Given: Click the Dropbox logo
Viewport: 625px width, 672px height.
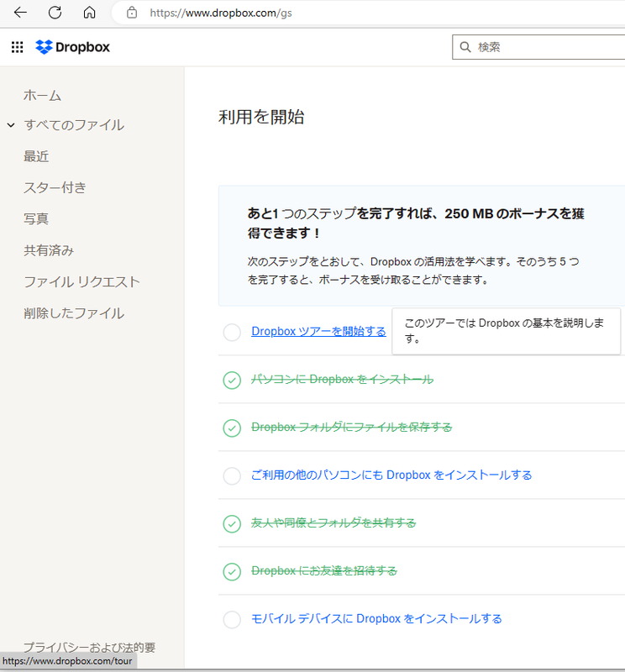Looking at the screenshot, I should [73, 47].
